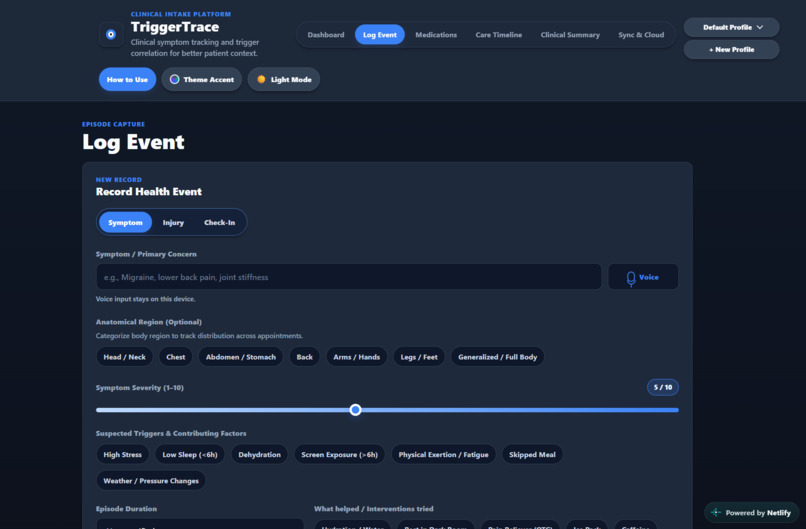The width and height of the screenshot is (806, 529).
Task: Toggle the Weather / Pressure Changes trigger
Action: click(x=151, y=481)
